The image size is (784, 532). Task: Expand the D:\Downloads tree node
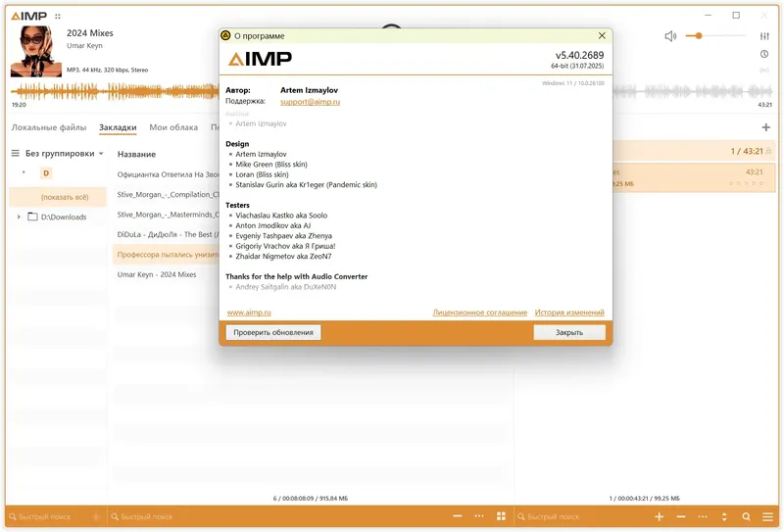[19, 217]
